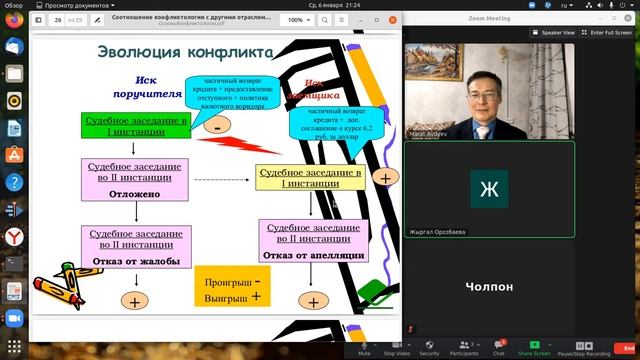Expand share options arrow beside Share Screen
Screen dimensions: 640x360
[x=549, y=345]
